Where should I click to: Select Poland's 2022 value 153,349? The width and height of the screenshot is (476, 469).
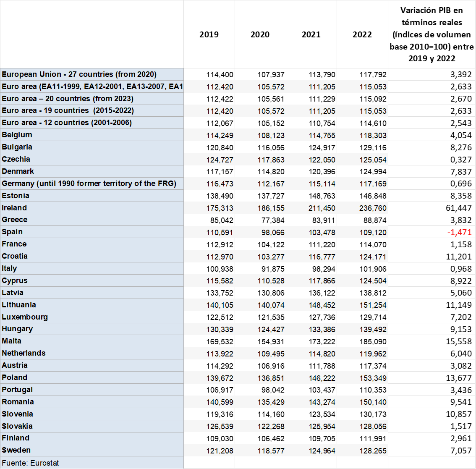tap(373, 378)
